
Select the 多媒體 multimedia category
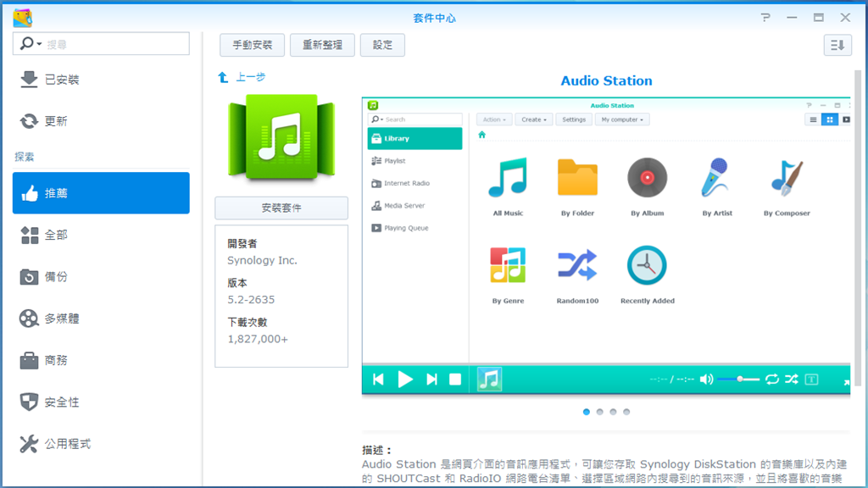pyautogui.click(x=102, y=319)
